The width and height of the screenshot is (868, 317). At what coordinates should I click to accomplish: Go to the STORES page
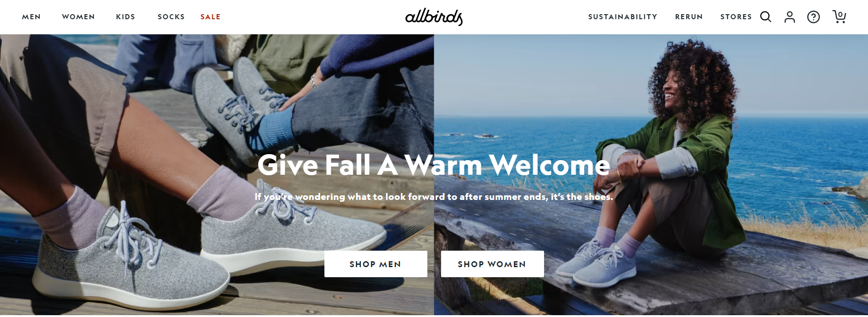(x=736, y=17)
